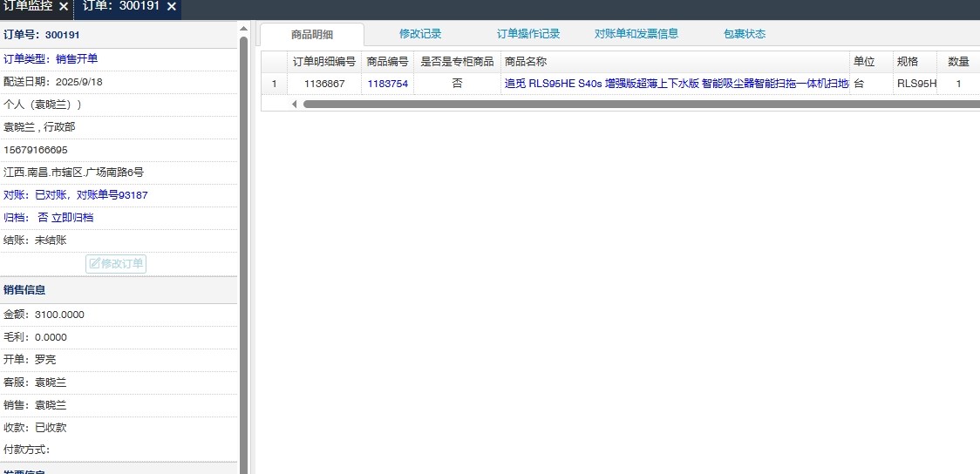Click the table's horizontal scrollbar thumb
This screenshot has height=474, width=980.
click(x=636, y=104)
